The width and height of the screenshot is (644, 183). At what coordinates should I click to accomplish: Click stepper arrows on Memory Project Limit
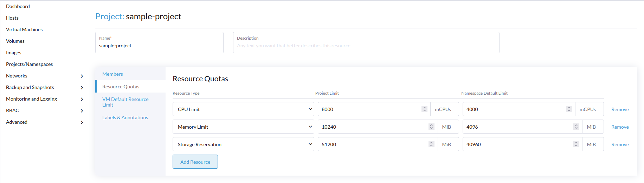click(x=431, y=127)
